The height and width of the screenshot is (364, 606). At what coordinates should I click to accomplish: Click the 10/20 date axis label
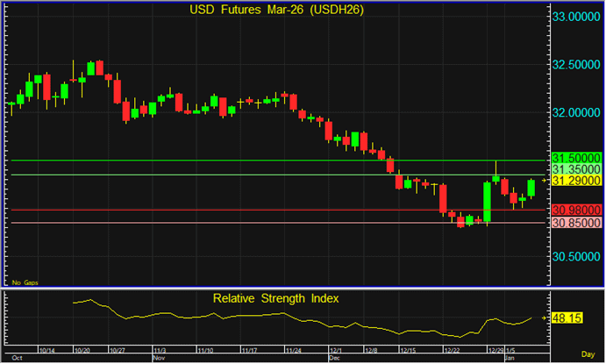pyautogui.click(x=82, y=351)
